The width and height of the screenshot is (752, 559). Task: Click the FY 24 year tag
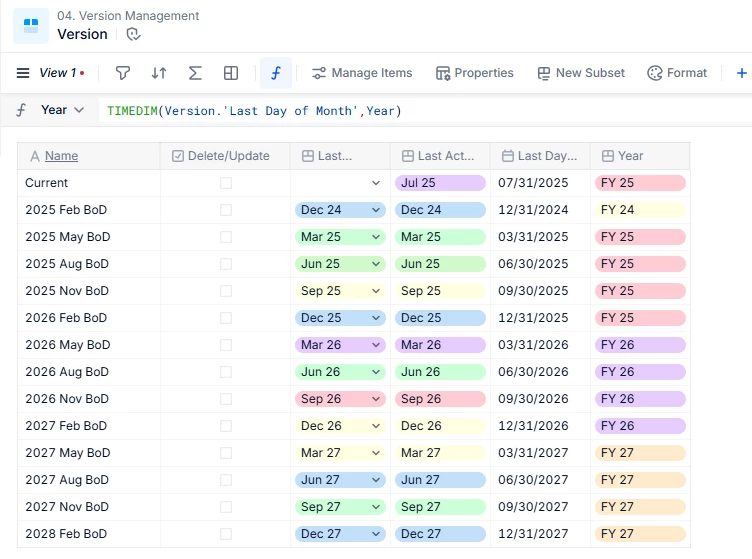point(640,210)
